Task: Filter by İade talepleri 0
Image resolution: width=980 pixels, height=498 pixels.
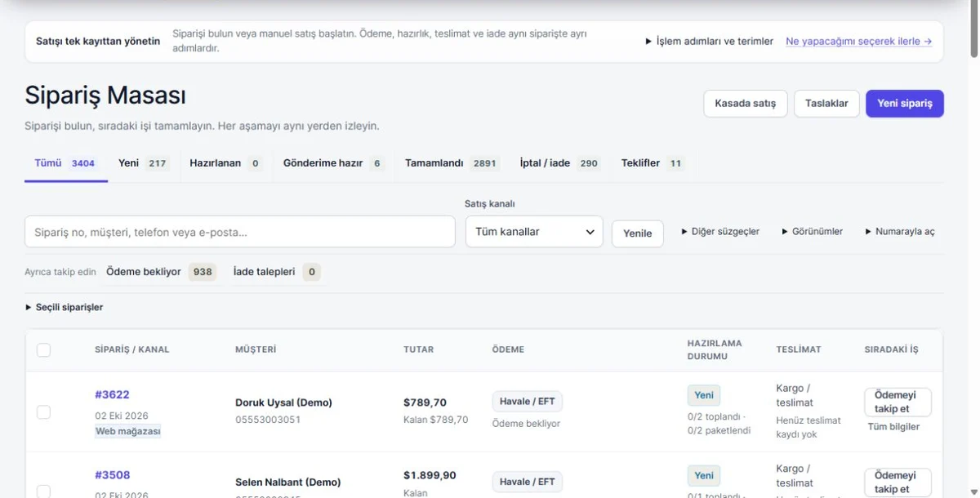Action: (x=276, y=272)
